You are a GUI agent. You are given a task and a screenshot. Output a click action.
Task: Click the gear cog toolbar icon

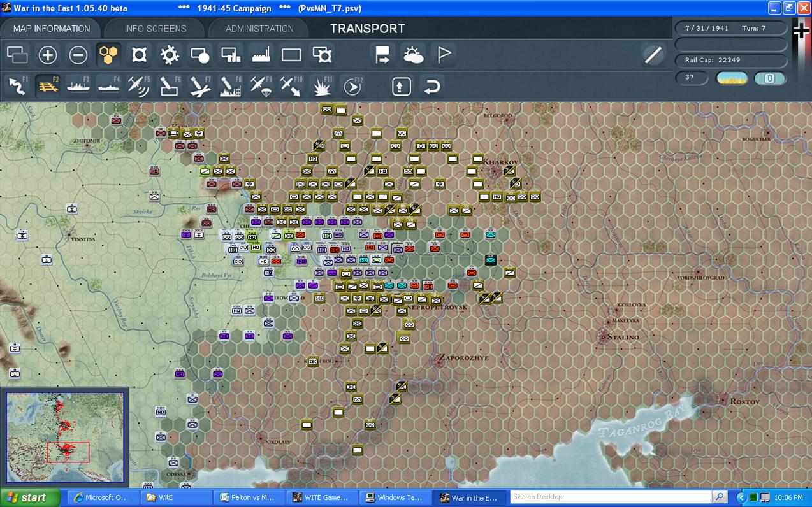coord(170,55)
